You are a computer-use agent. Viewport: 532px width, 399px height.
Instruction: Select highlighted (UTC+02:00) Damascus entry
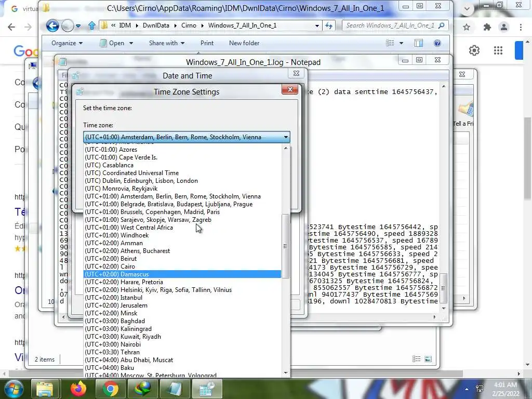[182, 274]
